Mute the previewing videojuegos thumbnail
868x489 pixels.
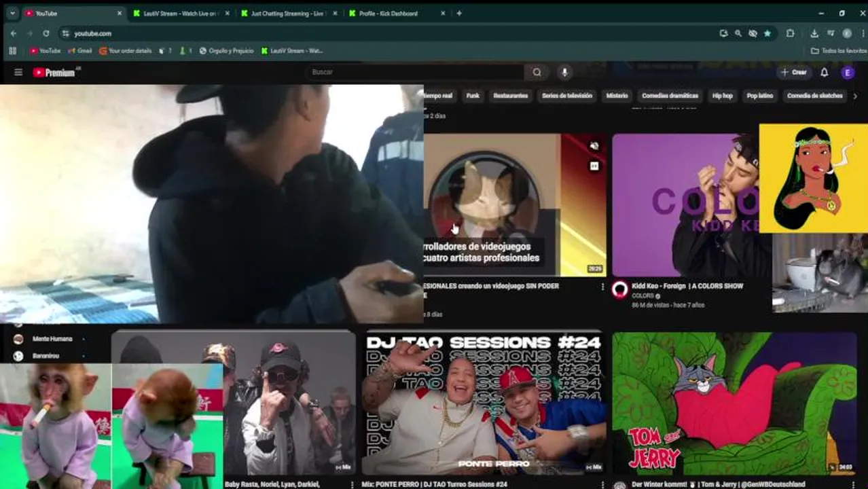click(594, 146)
